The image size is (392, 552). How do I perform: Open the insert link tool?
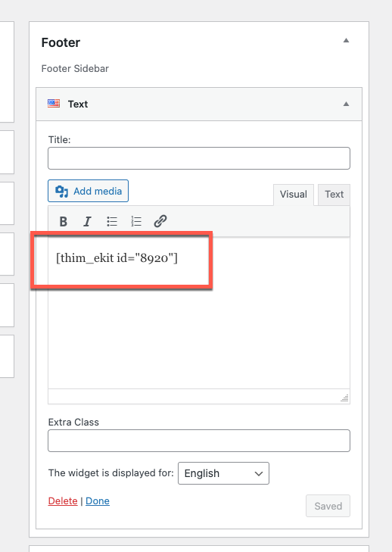pyautogui.click(x=160, y=221)
